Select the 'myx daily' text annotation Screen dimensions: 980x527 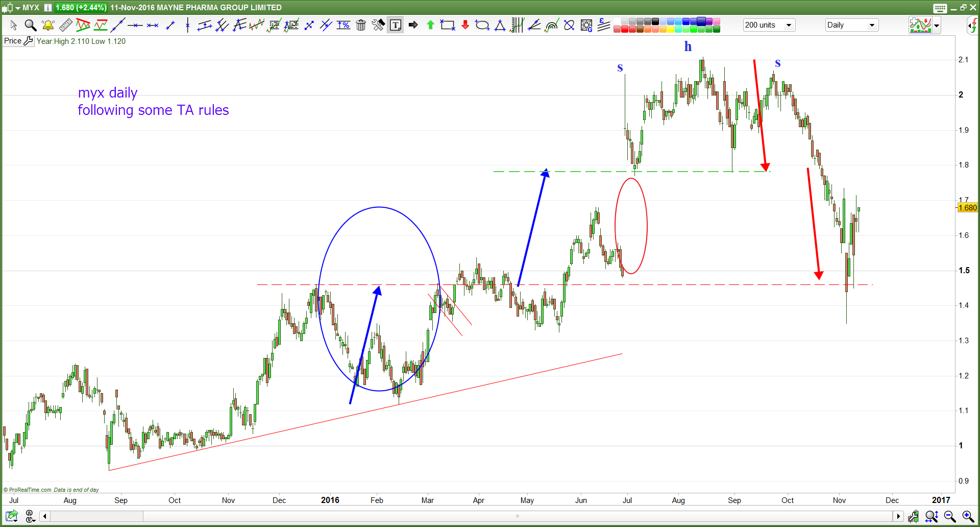tap(108, 93)
